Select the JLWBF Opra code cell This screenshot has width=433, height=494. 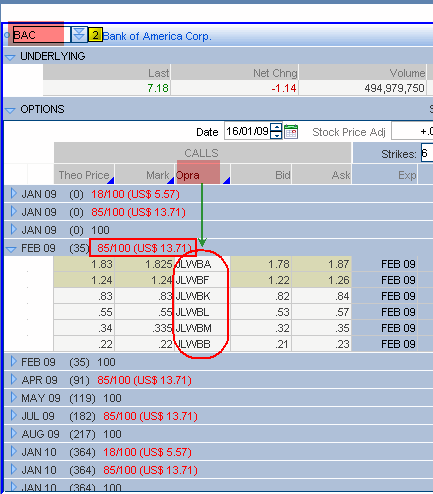click(202, 280)
